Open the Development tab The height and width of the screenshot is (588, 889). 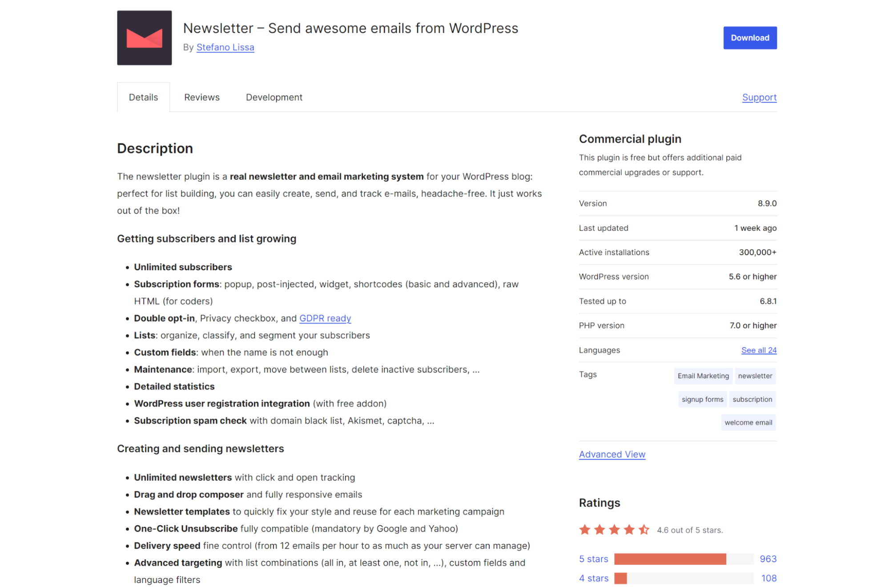click(x=274, y=97)
